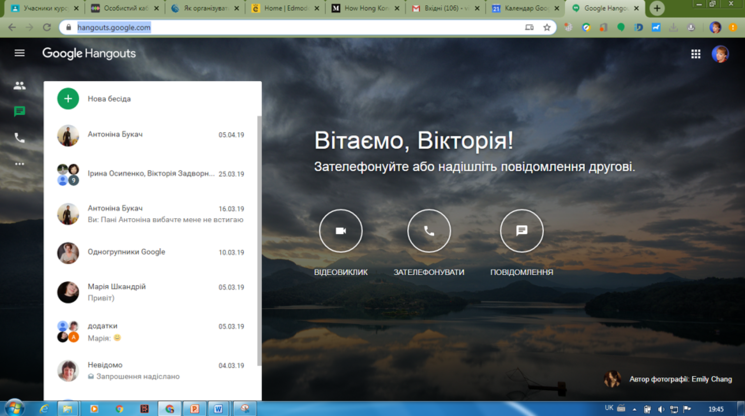
Task: Open Невідомо conversation with invitation sent
Action: point(152,370)
